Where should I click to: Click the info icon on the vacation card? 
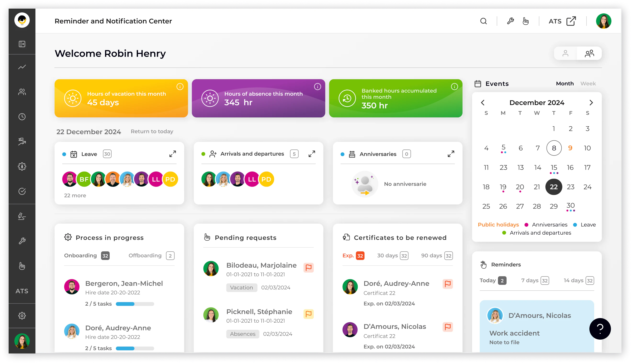point(181,87)
